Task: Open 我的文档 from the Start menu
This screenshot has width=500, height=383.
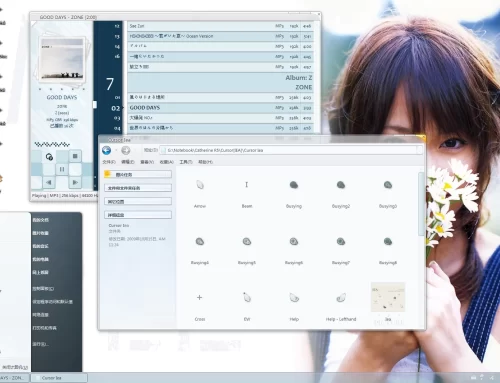Action: [x=41, y=220]
